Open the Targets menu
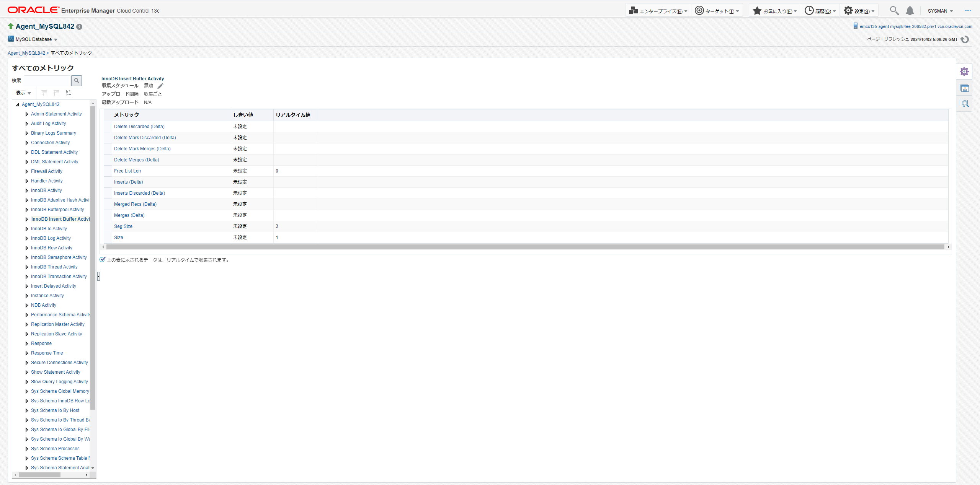The image size is (980, 485). 717,11
